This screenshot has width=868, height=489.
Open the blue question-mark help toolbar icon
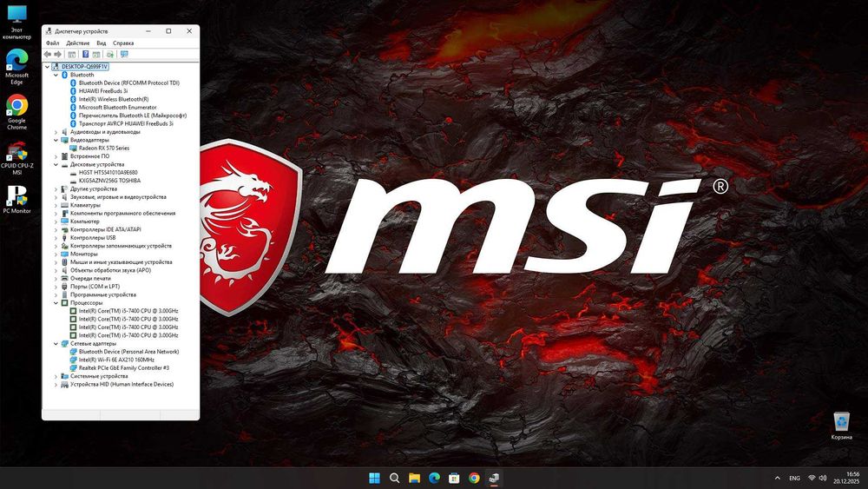tap(85, 54)
